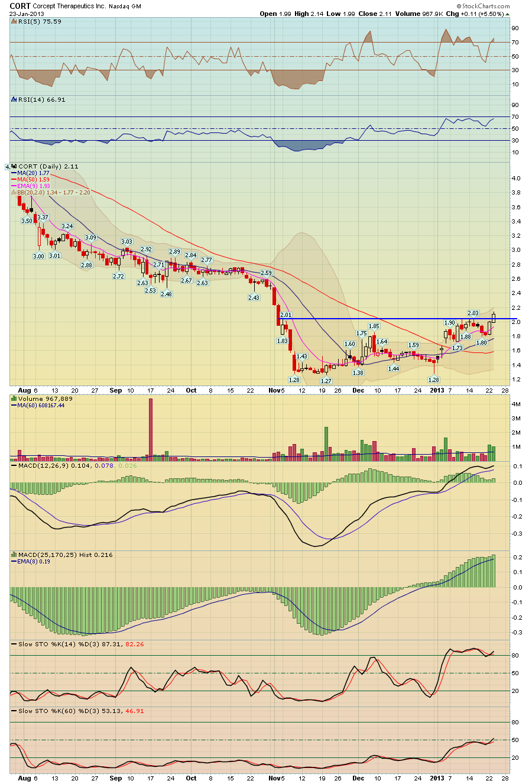The image size is (532, 784).
Task: Click the 1.27 low price annotation
Action: pyautogui.click(x=326, y=381)
